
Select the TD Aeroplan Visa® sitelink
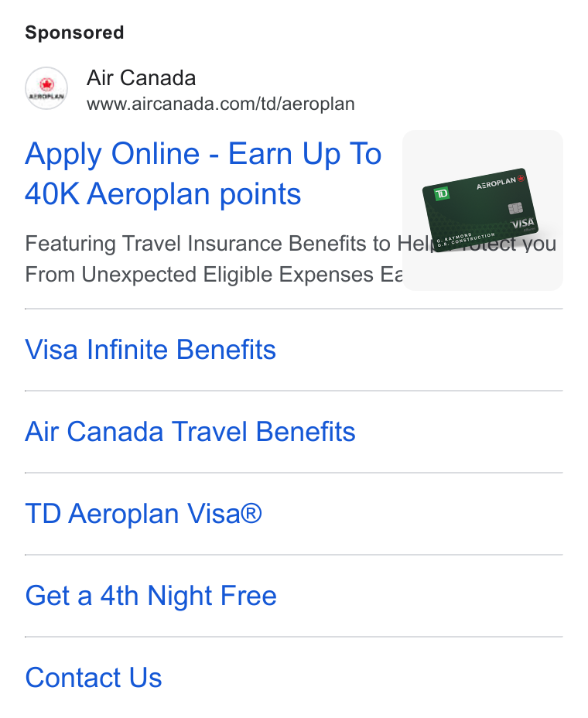point(143,513)
